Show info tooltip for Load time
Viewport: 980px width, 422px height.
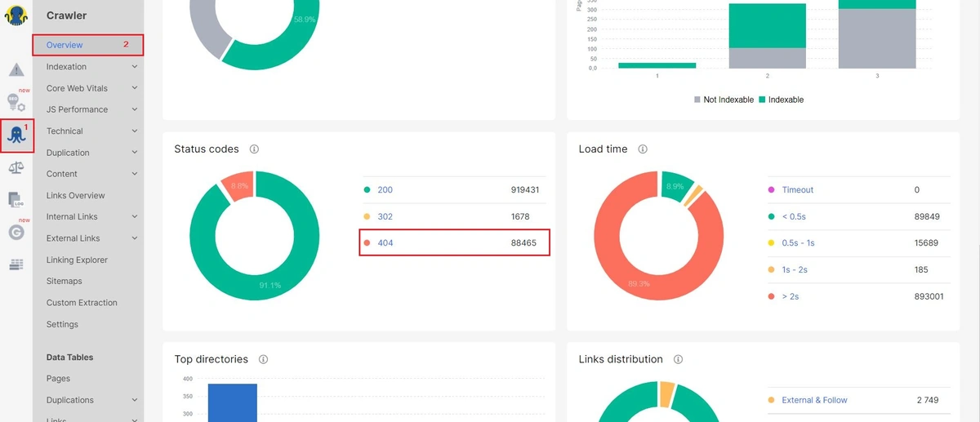pos(643,149)
